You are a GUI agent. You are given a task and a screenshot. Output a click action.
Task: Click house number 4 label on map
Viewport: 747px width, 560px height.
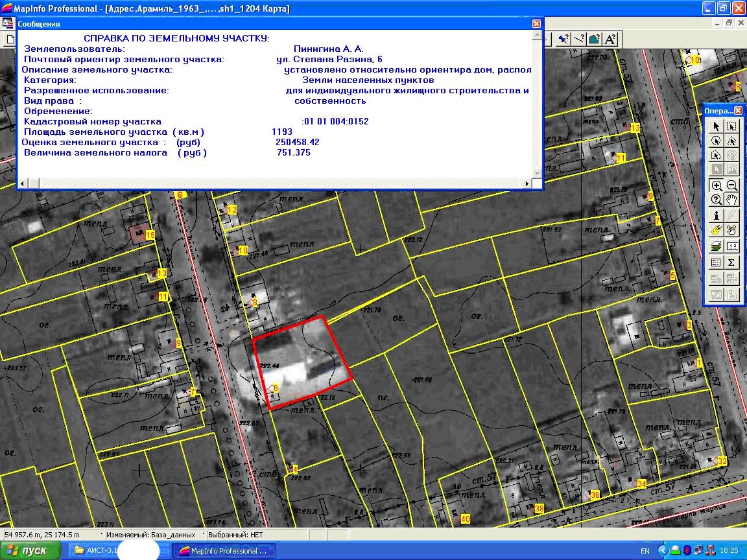[295, 469]
